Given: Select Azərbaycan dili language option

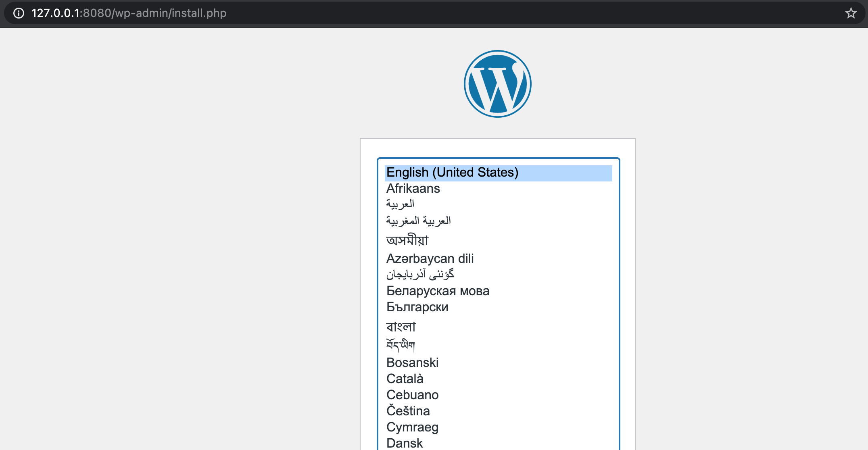Looking at the screenshot, I should point(430,258).
